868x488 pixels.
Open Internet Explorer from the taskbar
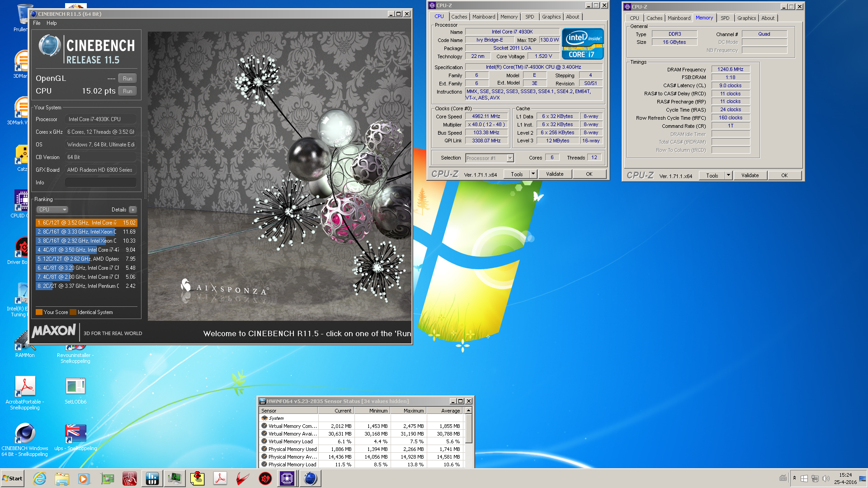tap(40, 479)
